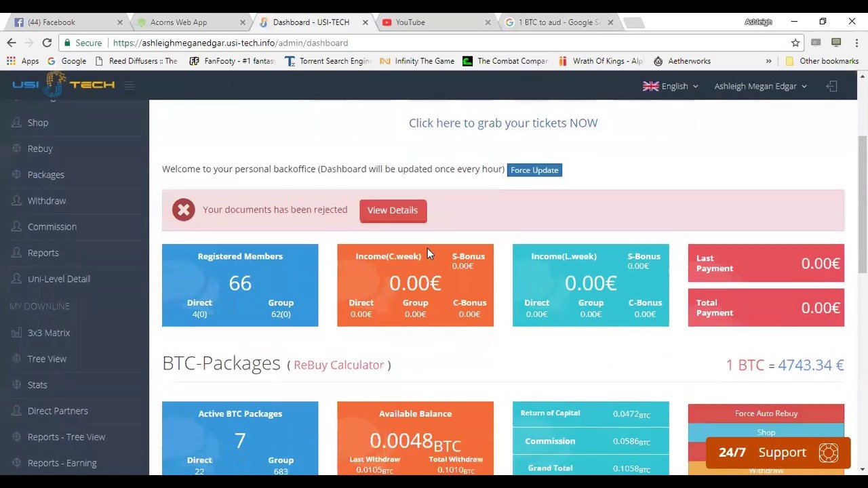Screen dimensions: 868x488
Task: Click the Last Payment 0.00€ card
Action: point(766,263)
